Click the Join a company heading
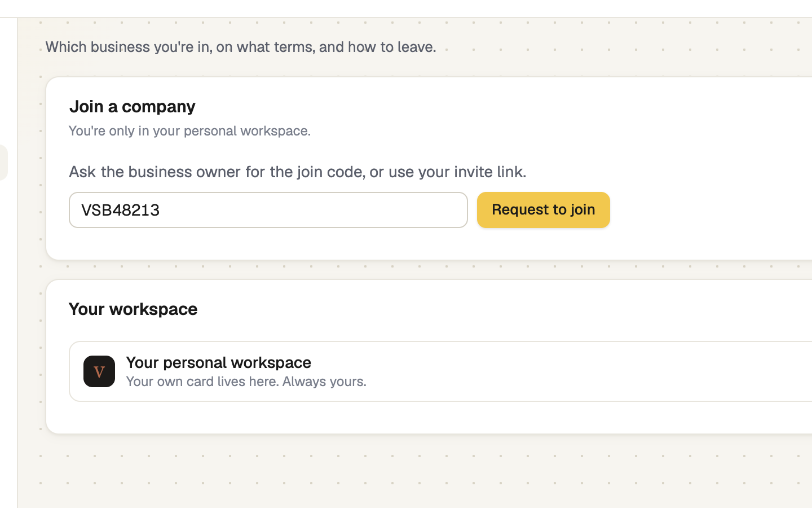This screenshot has width=812, height=508. click(133, 106)
